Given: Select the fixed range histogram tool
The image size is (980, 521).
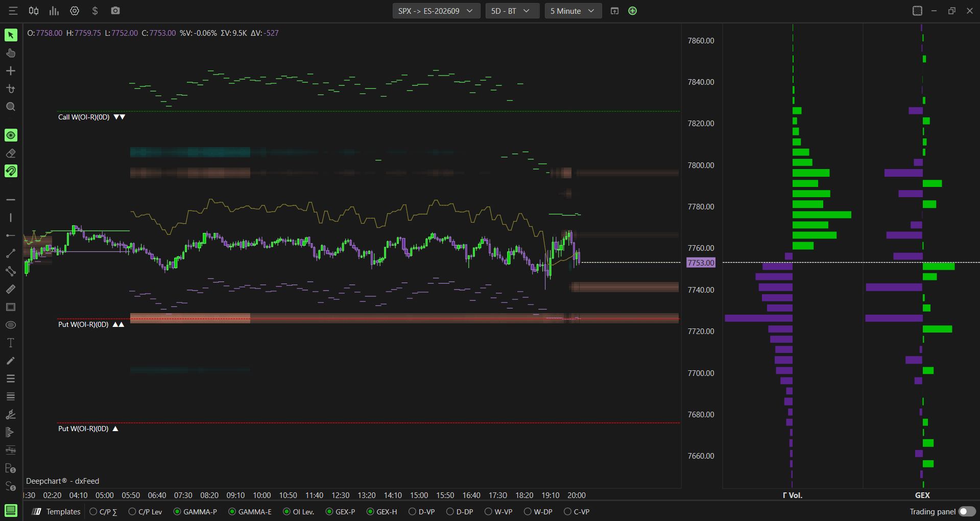Looking at the screenshot, I should click(x=11, y=450).
